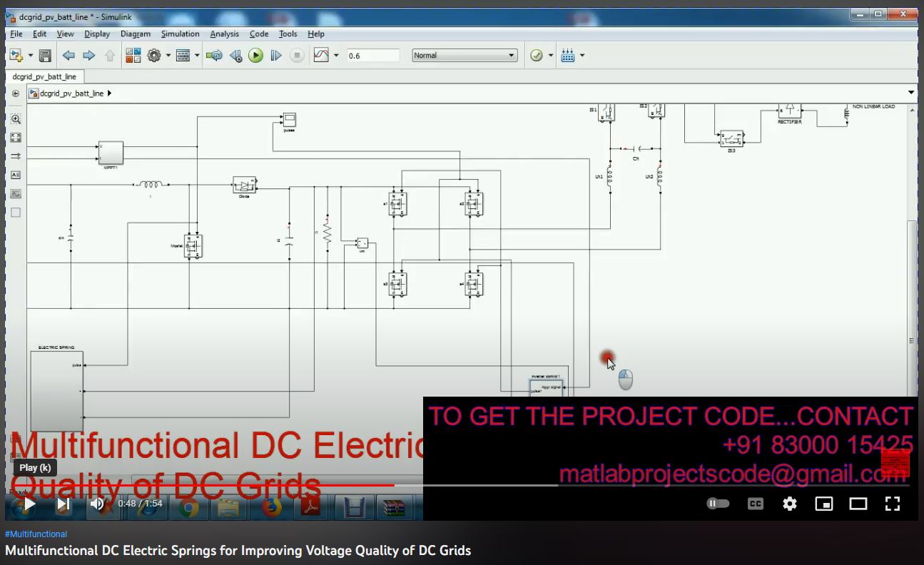924x565 pixels.
Task: Open YouTube video settings gear
Action: coord(789,504)
